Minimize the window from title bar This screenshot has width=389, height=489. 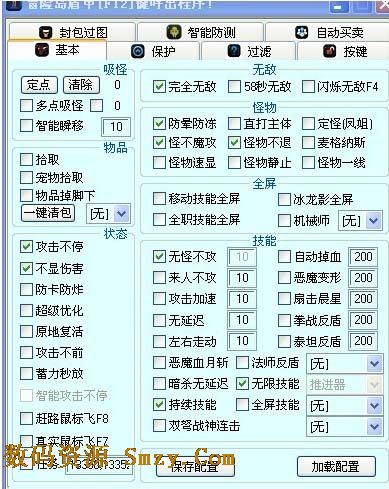339,6
